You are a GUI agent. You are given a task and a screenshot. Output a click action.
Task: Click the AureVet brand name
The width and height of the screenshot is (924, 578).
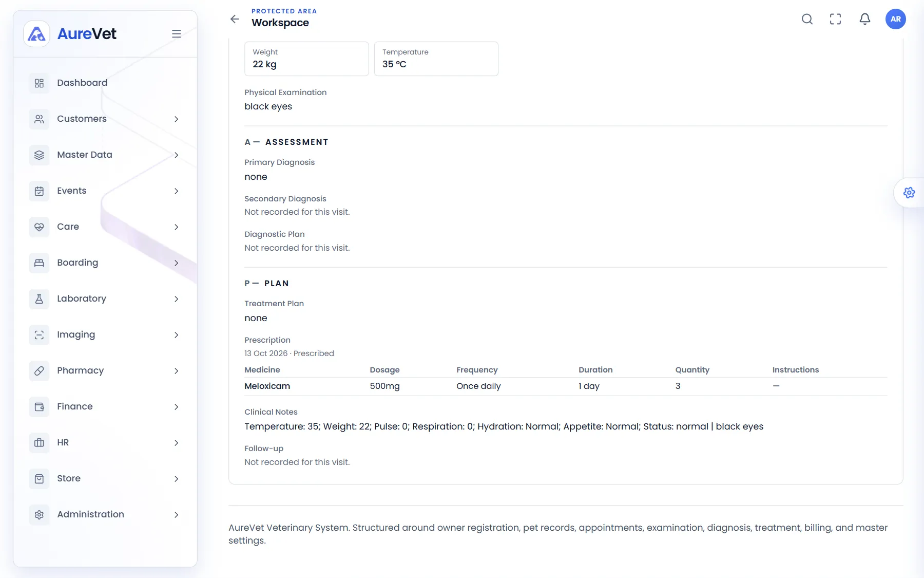coord(87,34)
